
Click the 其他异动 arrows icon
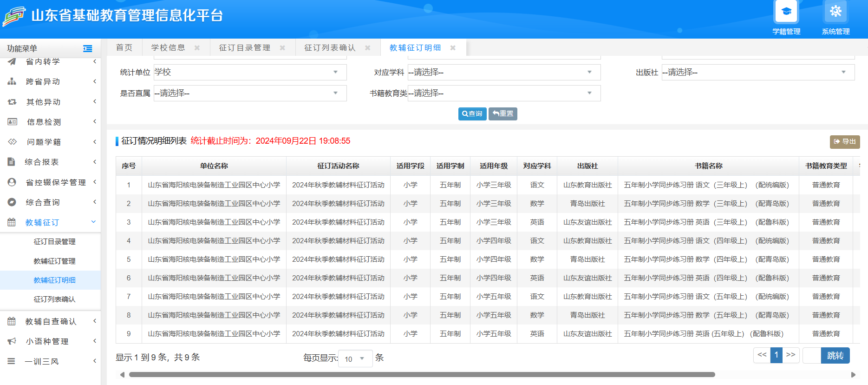tap(12, 101)
